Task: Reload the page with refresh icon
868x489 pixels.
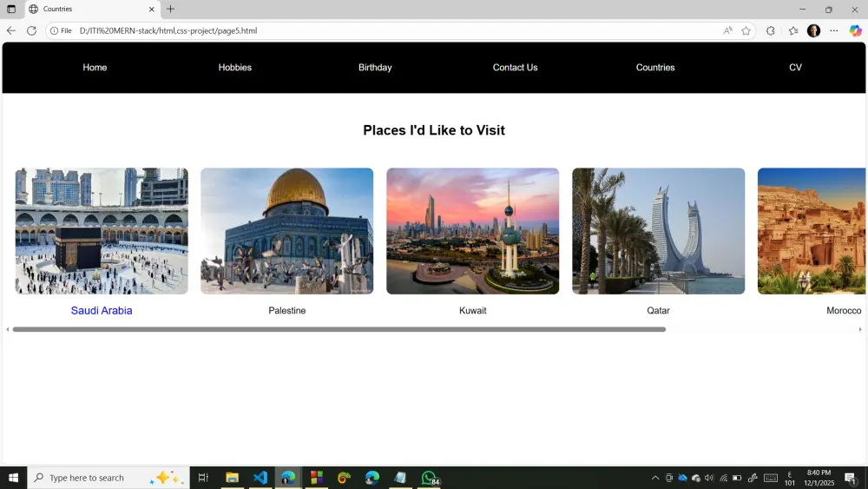Action: pyautogui.click(x=31, y=30)
